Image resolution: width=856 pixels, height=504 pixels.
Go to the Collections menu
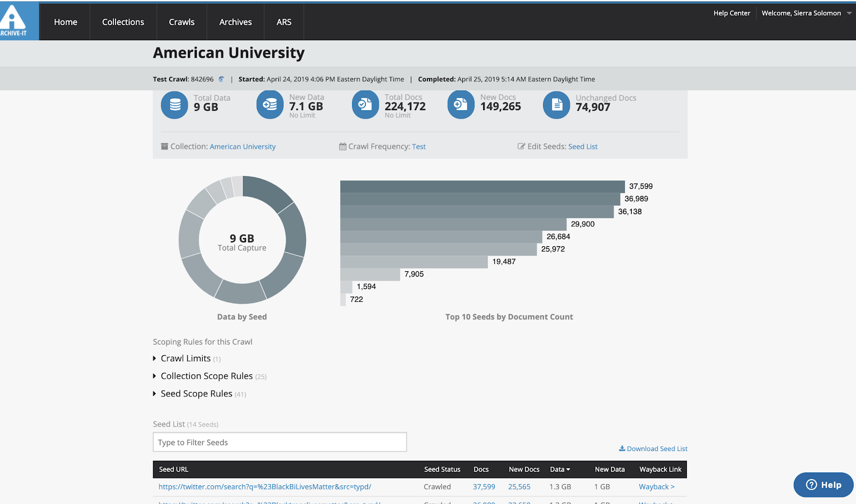(123, 22)
